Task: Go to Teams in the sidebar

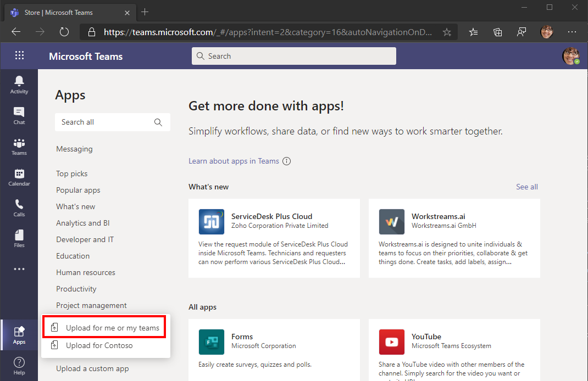Action: click(19, 147)
